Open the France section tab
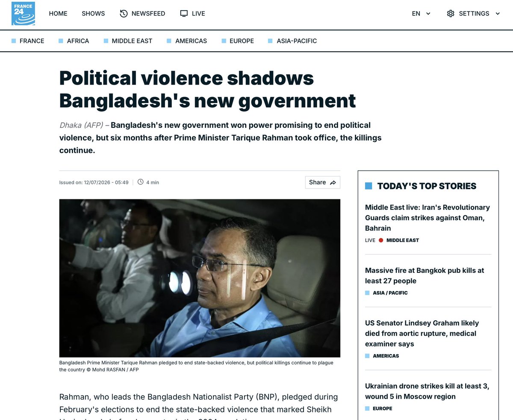The height and width of the screenshot is (420, 513). (x=28, y=41)
